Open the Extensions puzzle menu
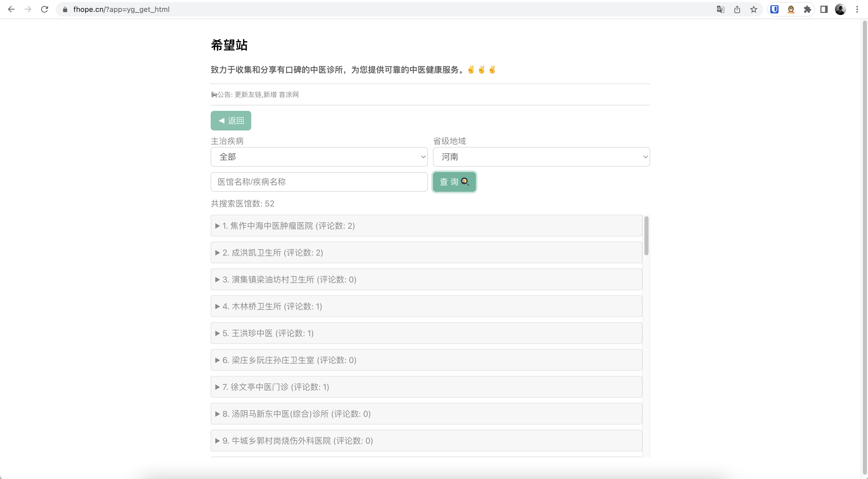Image resolution: width=868 pixels, height=479 pixels. 807,10
